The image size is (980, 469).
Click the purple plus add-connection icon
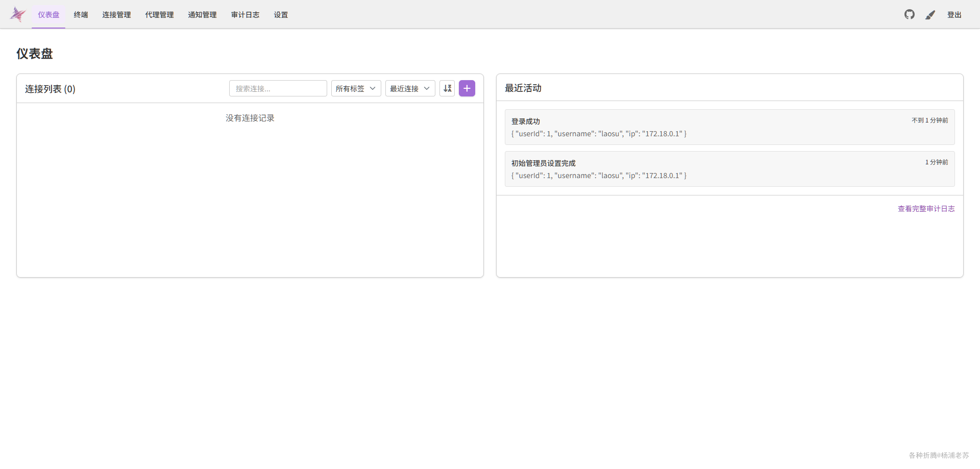pyautogui.click(x=467, y=88)
